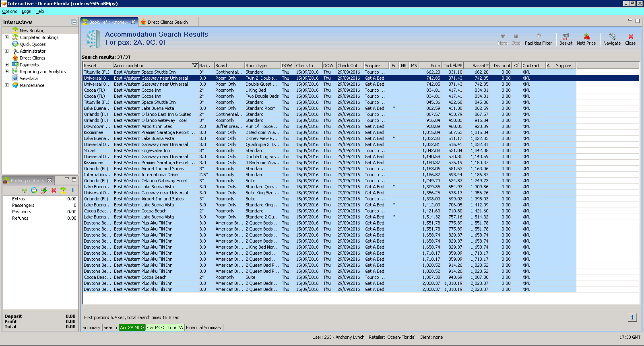This screenshot has height=346, width=644.
Task: Open the Financial Summary tab
Action: pyautogui.click(x=204, y=327)
